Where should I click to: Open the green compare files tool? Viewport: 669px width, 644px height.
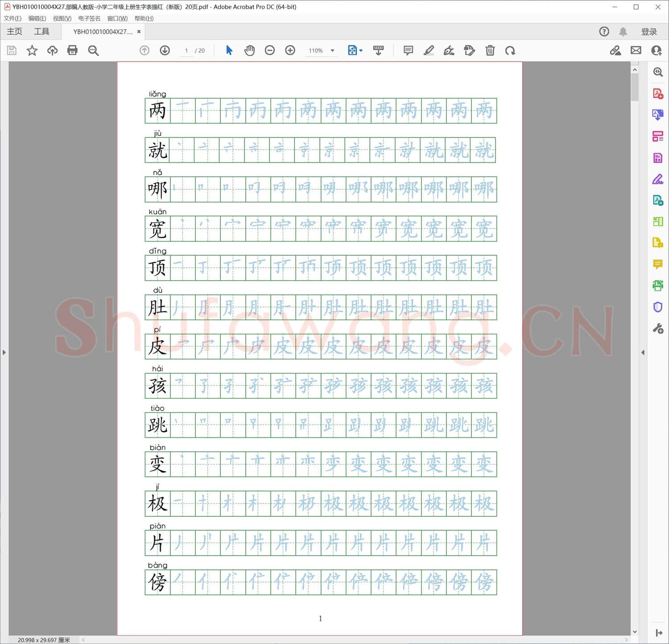pos(658,221)
